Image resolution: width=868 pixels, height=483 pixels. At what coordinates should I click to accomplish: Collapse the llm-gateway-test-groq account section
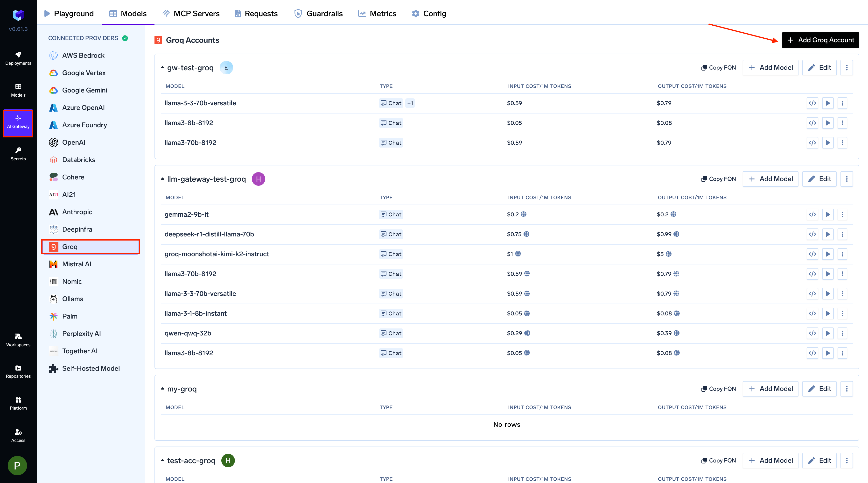point(162,179)
